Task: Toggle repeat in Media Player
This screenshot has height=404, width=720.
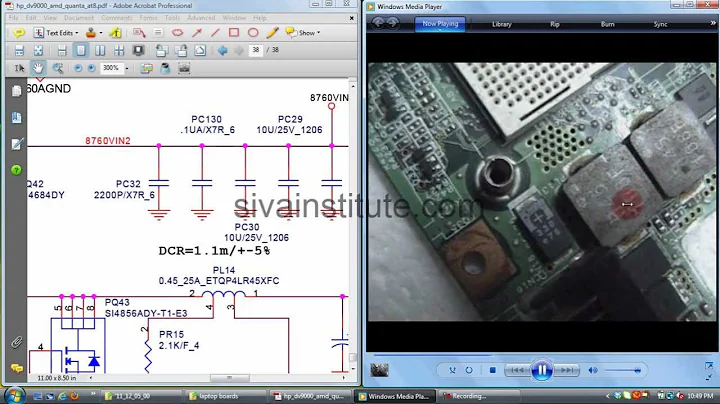Action: tap(469, 370)
